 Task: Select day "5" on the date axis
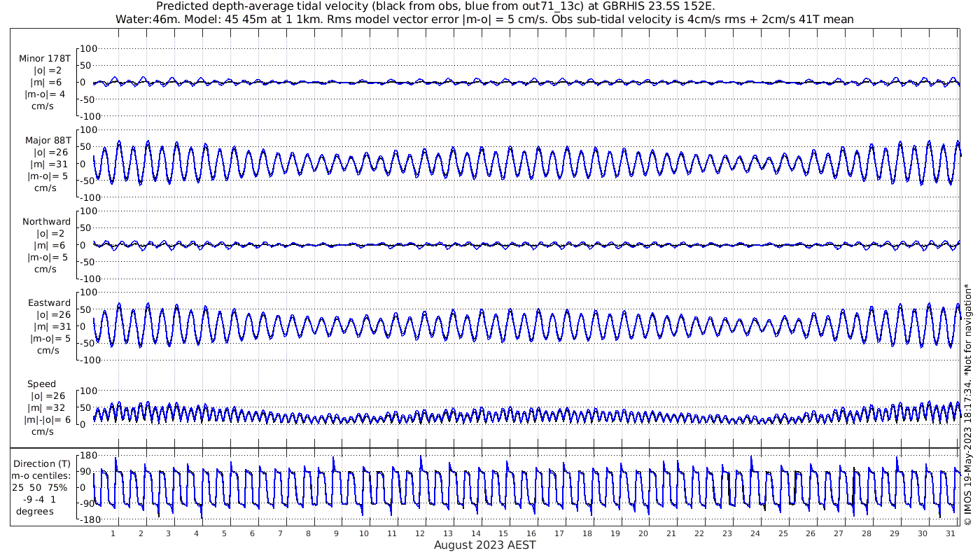click(224, 533)
